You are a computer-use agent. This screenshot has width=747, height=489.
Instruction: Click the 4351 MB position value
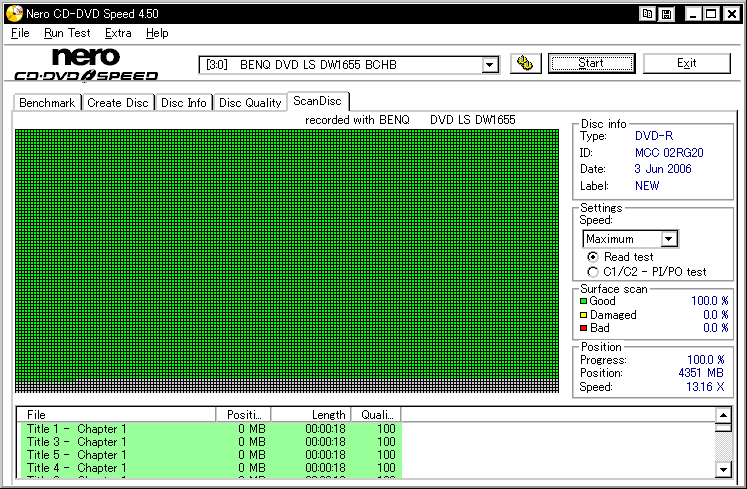click(701, 373)
